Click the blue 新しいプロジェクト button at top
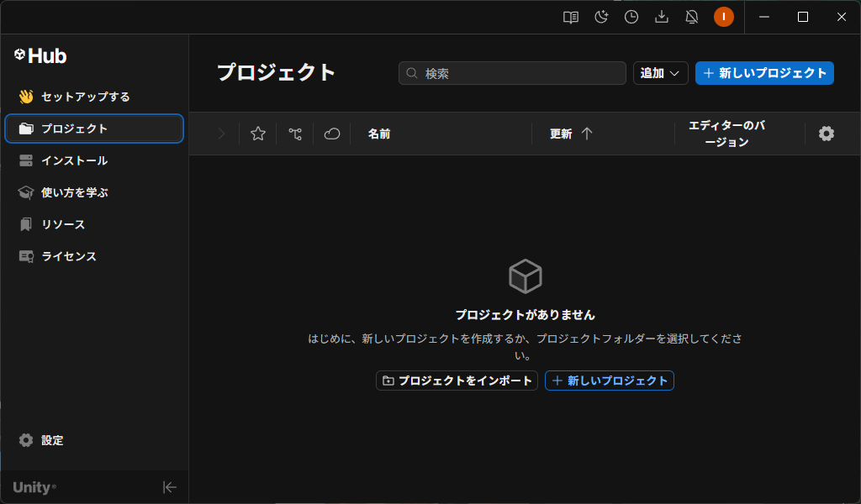The height and width of the screenshot is (504, 861). pyautogui.click(x=764, y=73)
